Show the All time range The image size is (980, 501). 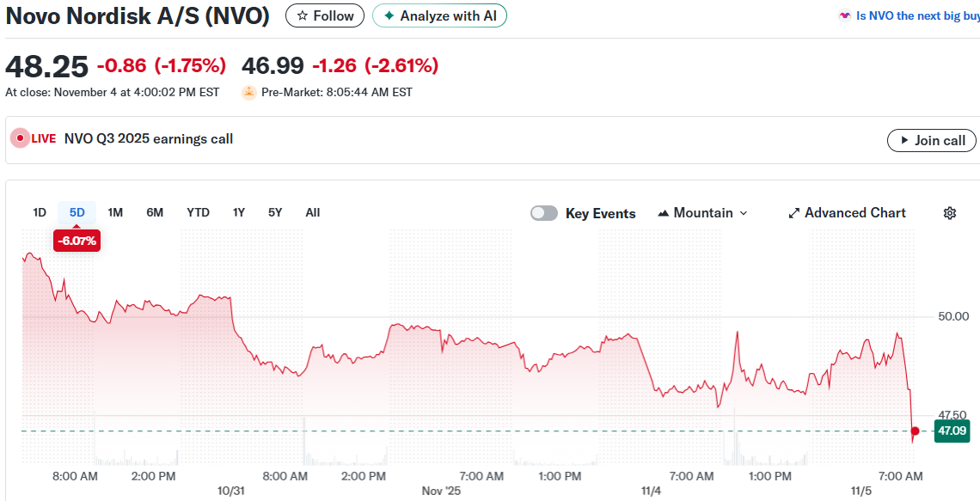pyautogui.click(x=313, y=212)
